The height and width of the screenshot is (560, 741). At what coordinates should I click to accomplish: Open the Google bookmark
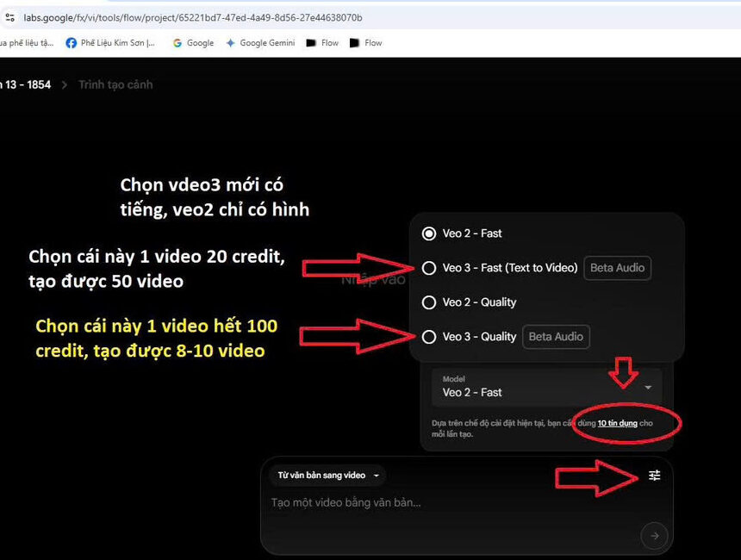click(192, 43)
